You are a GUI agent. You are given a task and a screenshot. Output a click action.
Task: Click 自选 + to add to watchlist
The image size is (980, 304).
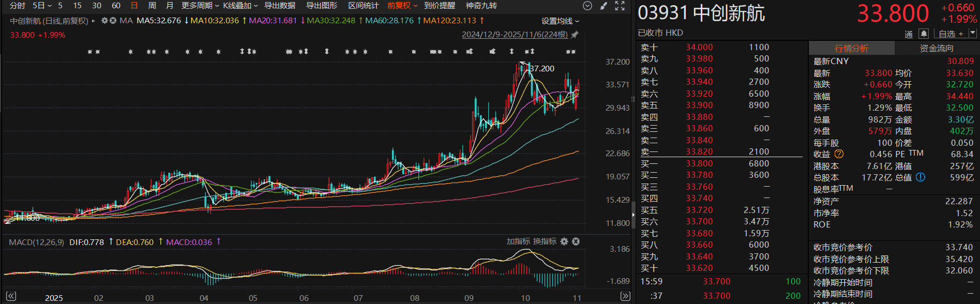(x=951, y=34)
